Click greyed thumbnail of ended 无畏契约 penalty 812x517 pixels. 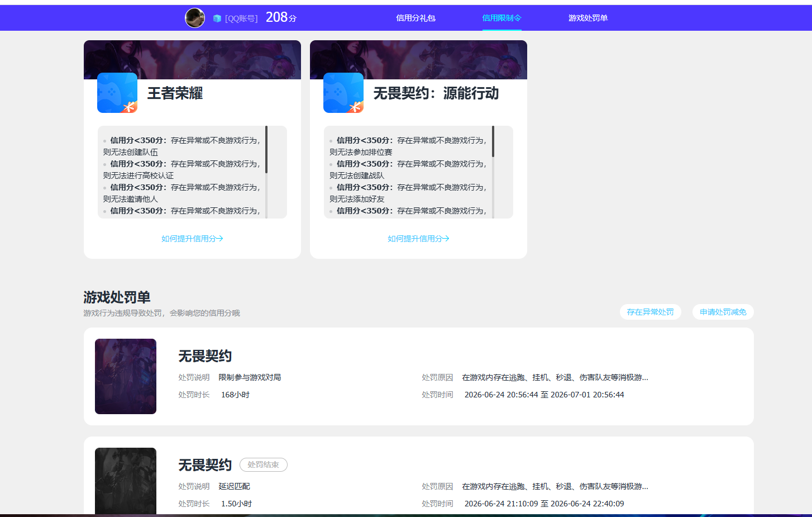[x=126, y=481]
